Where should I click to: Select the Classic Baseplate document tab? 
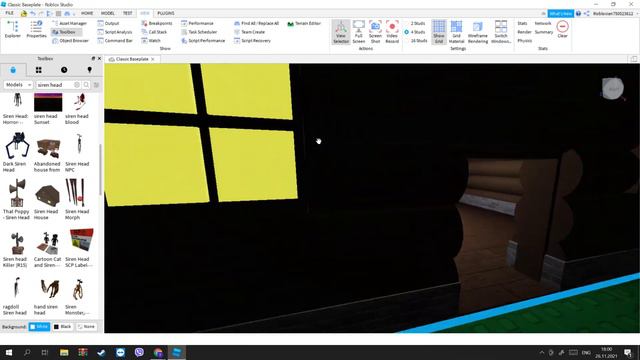point(131,59)
